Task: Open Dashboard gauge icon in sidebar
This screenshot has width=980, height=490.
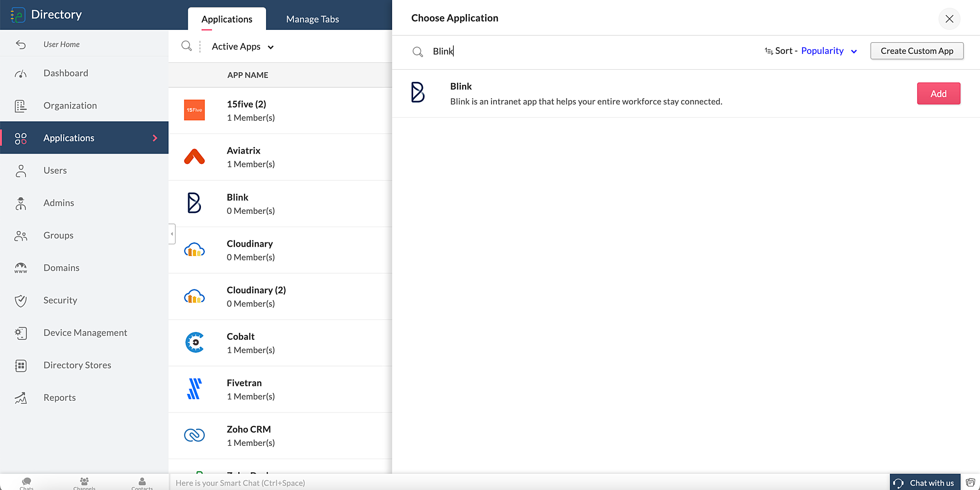Action: (21, 74)
